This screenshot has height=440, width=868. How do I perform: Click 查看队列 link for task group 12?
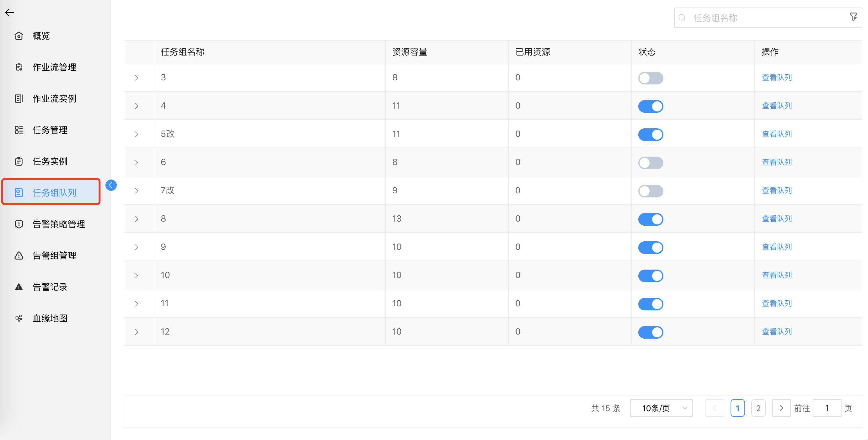[777, 331]
